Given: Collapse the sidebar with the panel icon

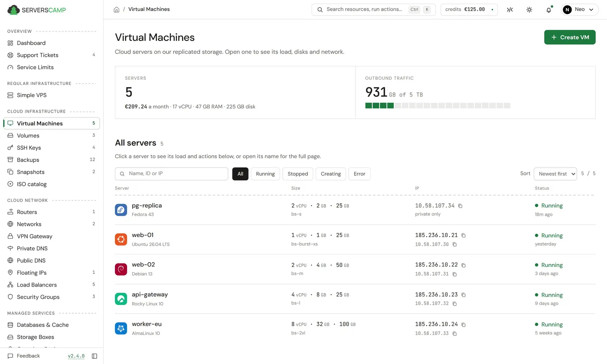Looking at the screenshot, I should 95,356.
